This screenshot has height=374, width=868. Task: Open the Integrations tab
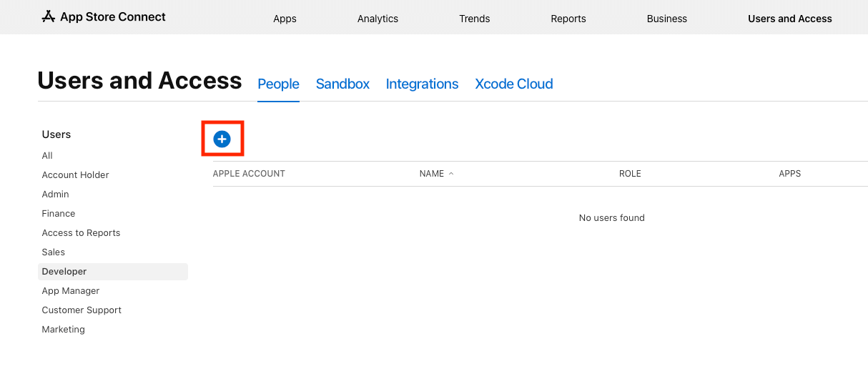[422, 84]
